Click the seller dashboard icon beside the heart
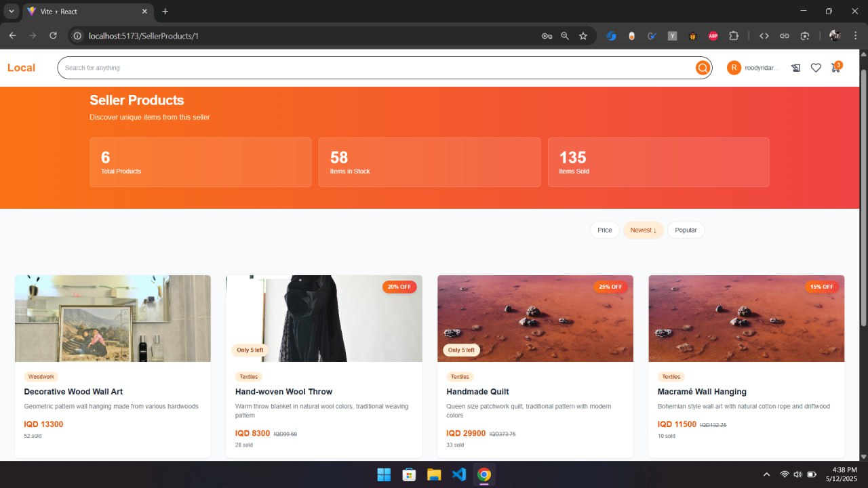 point(795,68)
